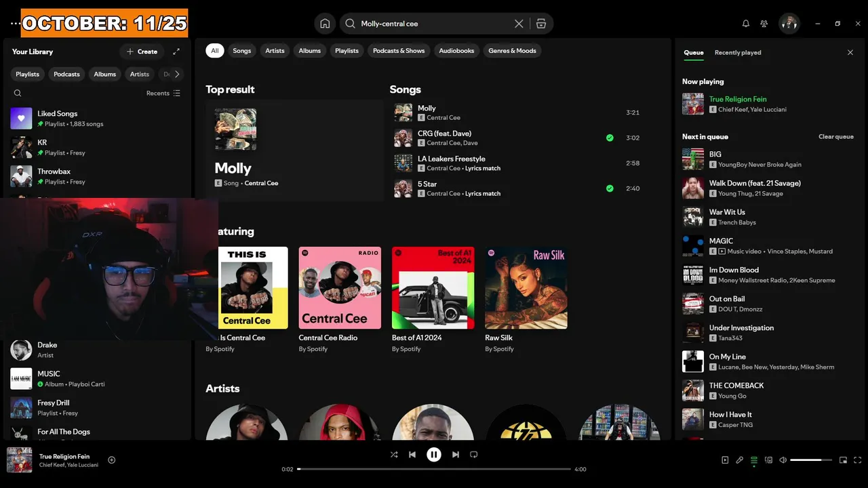
Task: Adjust the volume slider
Action: point(811,460)
